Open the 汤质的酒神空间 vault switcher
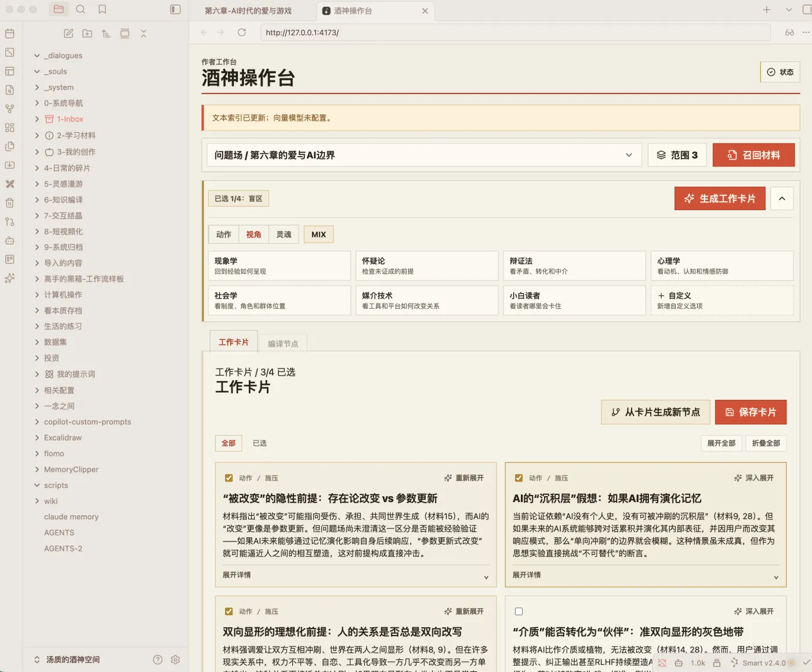The width and height of the screenshot is (812, 672). [x=67, y=659]
